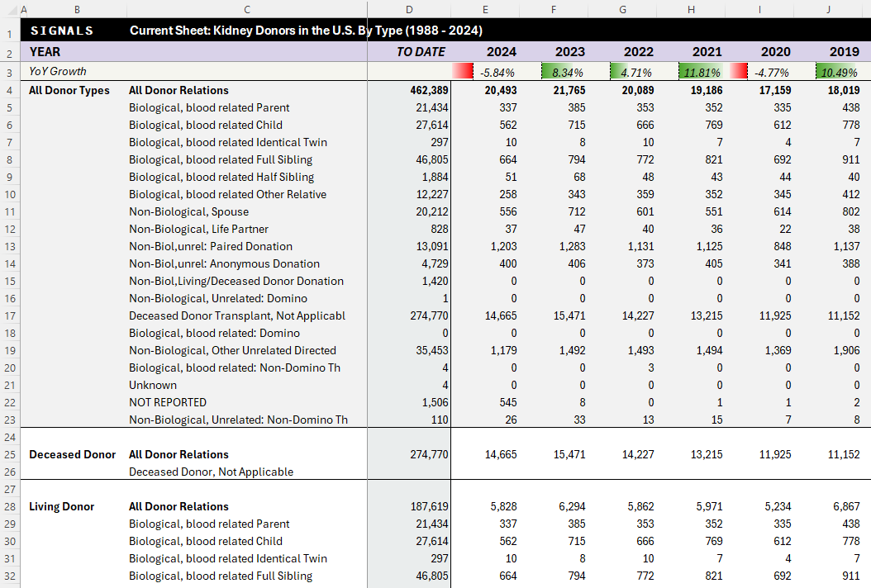The image size is (871, 588).
Task: Select row 24 header
Action: click(9, 438)
